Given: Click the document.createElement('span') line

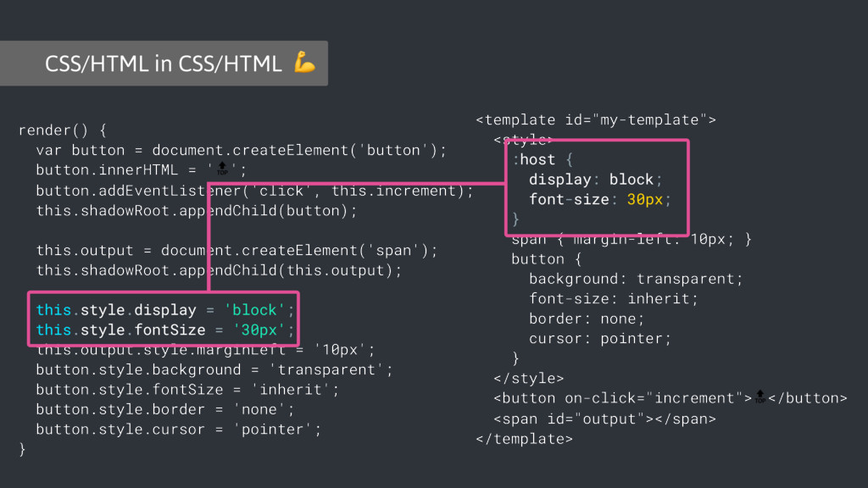Looking at the screenshot, I should pos(236,251).
